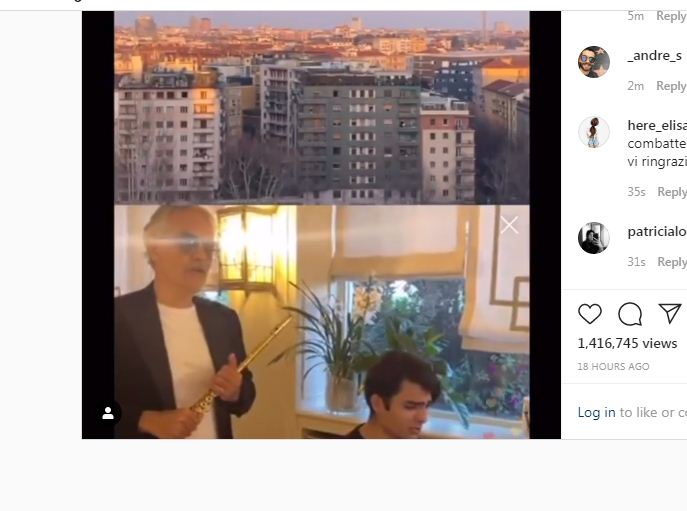Reply to _andre_s comment
This screenshot has width=687, height=511.
(671, 86)
